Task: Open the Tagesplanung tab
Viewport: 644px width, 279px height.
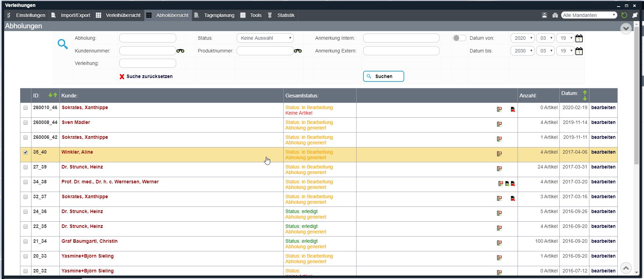Action: click(215, 15)
